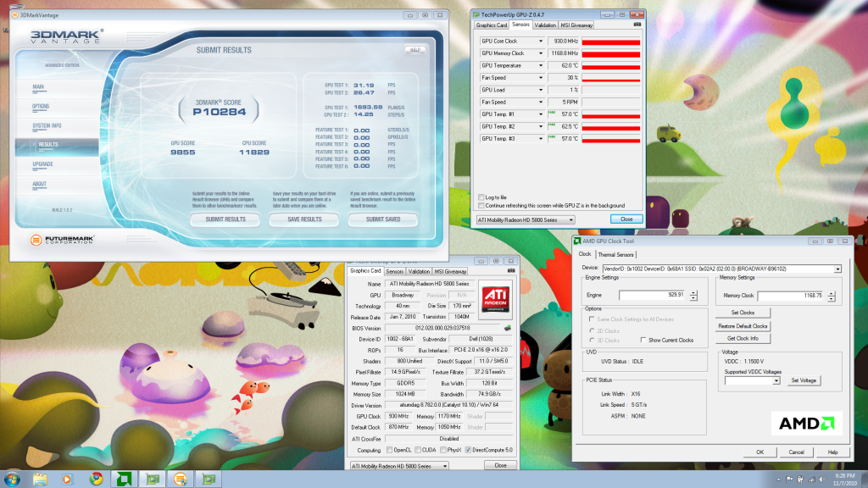Select the 2D Clocks radio button

[x=592, y=331]
